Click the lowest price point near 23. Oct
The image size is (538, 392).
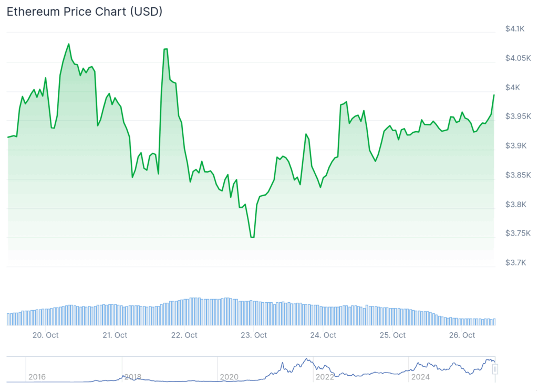(x=253, y=237)
